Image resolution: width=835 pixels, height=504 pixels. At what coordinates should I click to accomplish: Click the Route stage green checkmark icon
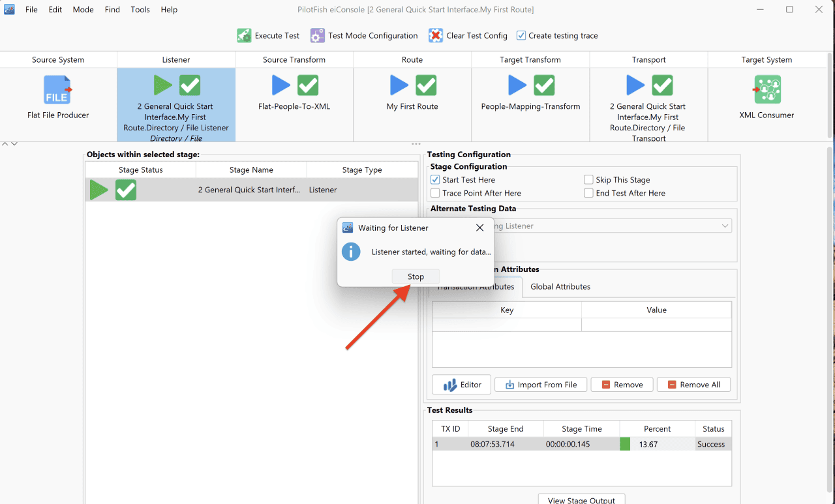pyautogui.click(x=426, y=85)
